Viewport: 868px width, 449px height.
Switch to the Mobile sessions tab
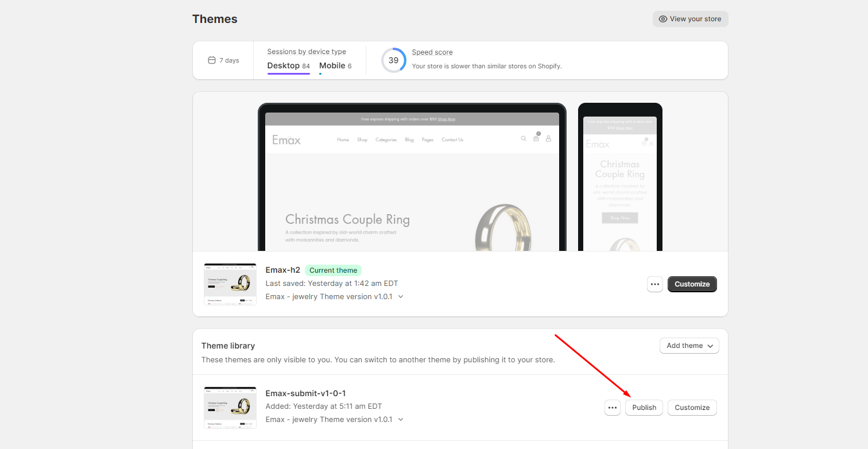click(x=335, y=66)
